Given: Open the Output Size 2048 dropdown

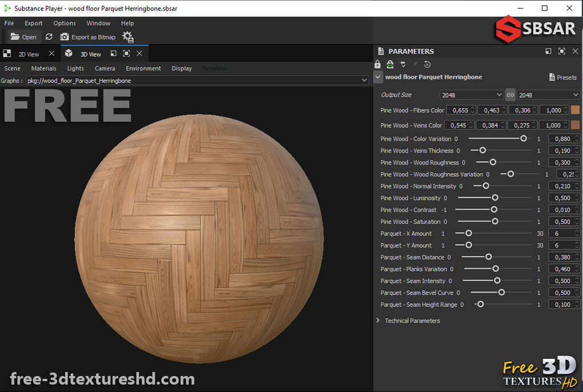Looking at the screenshot, I should [x=471, y=94].
